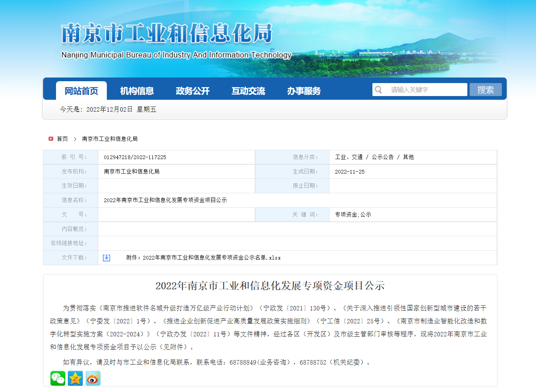Click the 内容概览 label cell
Image resolution: width=536 pixels, height=392 pixels.
point(71,229)
